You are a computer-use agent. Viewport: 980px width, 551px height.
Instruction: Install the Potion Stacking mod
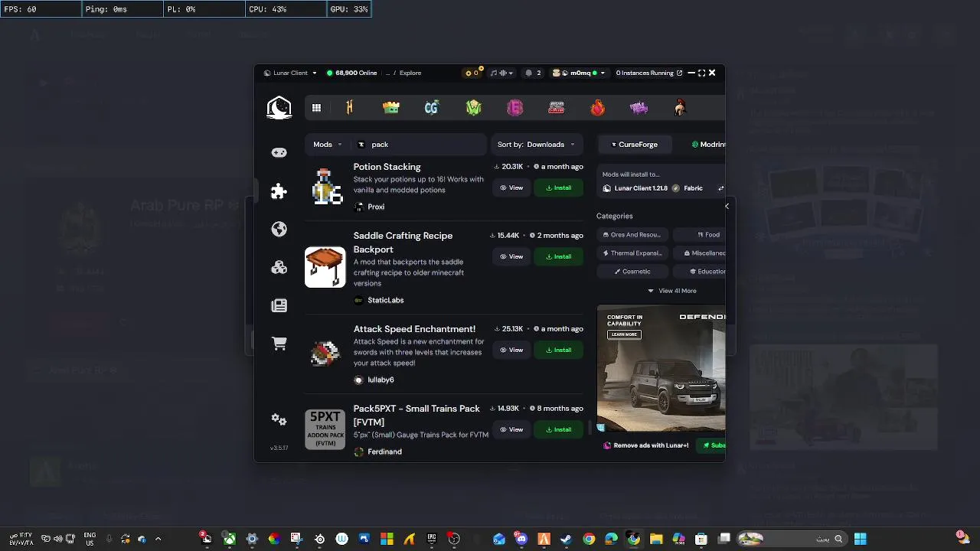(x=559, y=187)
